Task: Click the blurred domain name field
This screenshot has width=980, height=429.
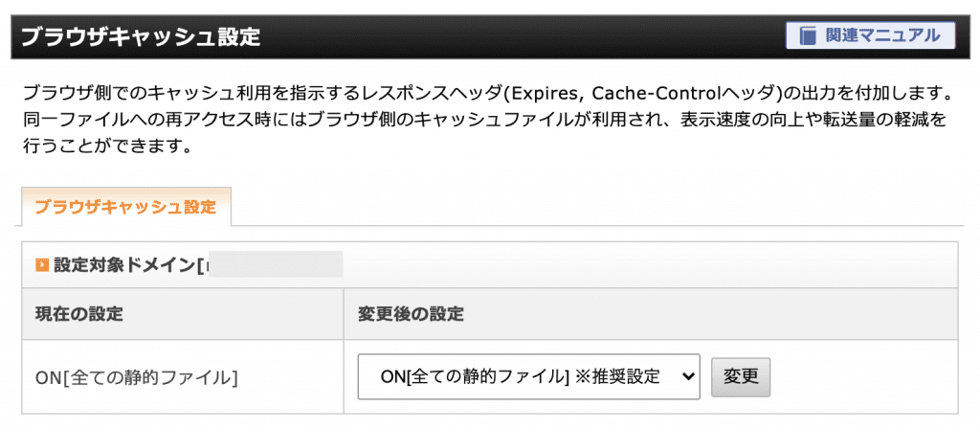Action: click(275, 265)
